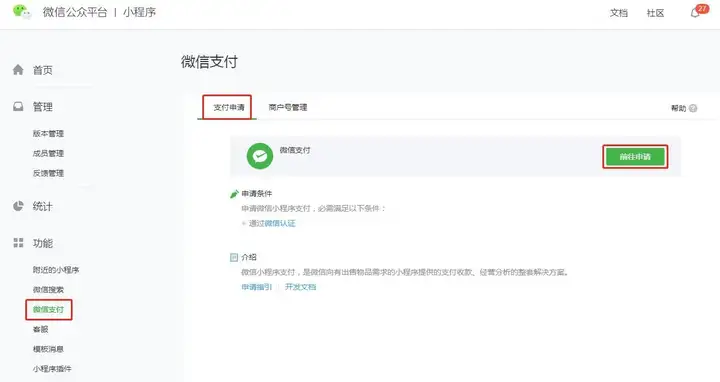
Task: Select 管理 section in the sidebar
Action: [43, 107]
